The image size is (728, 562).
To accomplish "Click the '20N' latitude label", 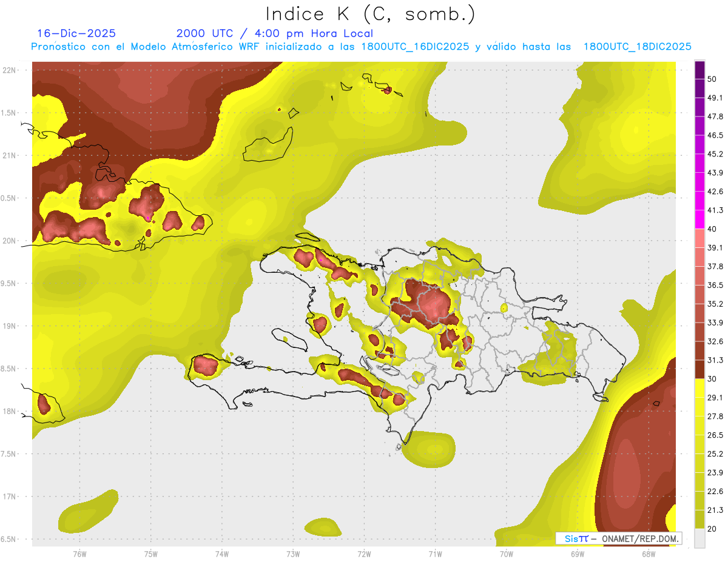I will 10,241.
